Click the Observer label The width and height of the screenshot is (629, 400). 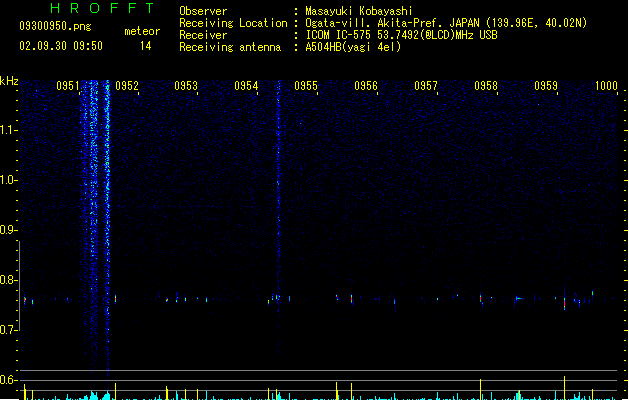click(203, 11)
